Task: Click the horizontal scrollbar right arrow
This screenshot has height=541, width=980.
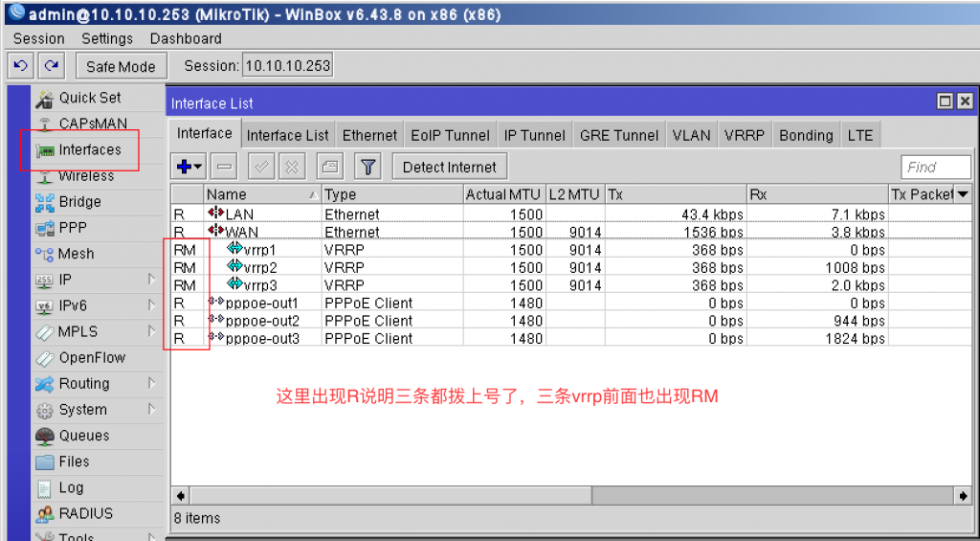Action: (x=963, y=496)
